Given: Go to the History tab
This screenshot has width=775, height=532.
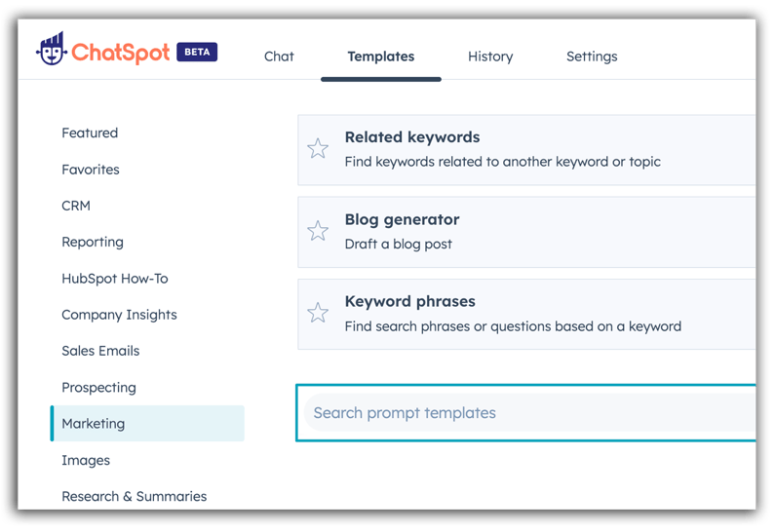Looking at the screenshot, I should pyautogui.click(x=490, y=57).
